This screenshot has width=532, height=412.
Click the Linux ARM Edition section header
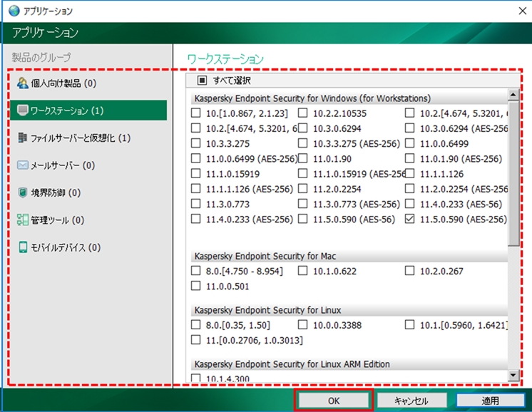(x=349, y=364)
